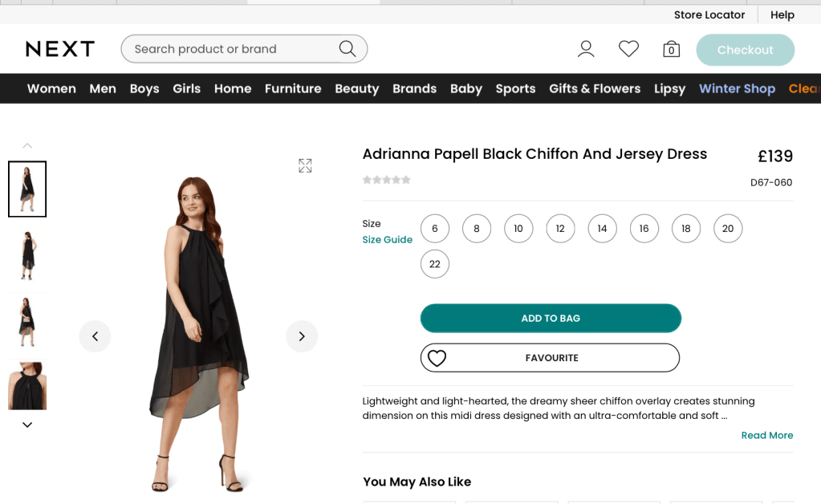Screen dimensions: 821x504
Task: Open favourites heart icon in header
Action: [628, 50]
